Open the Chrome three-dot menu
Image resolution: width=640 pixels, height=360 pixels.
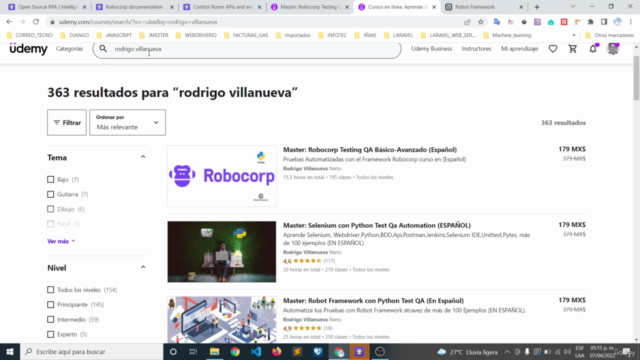pos(631,22)
